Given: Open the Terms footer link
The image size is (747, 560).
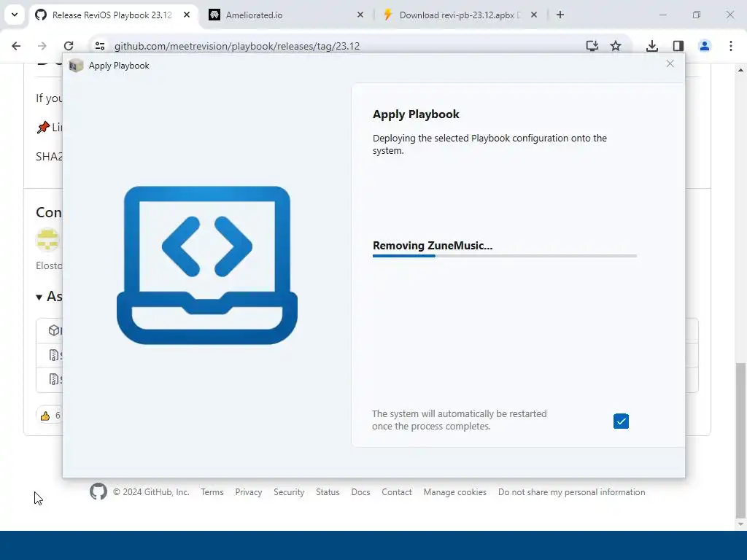Looking at the screenshot, I should [212, 492].
